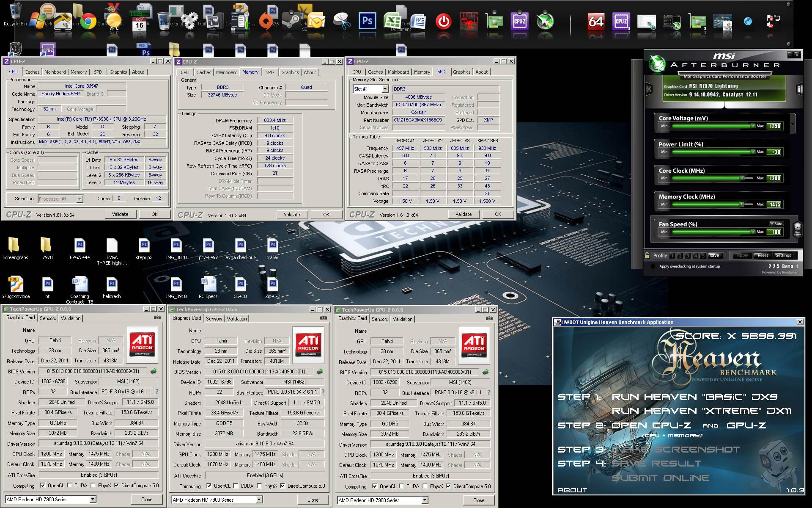
Task: Open the Origin icon in the dock
Action: [265, 21]
